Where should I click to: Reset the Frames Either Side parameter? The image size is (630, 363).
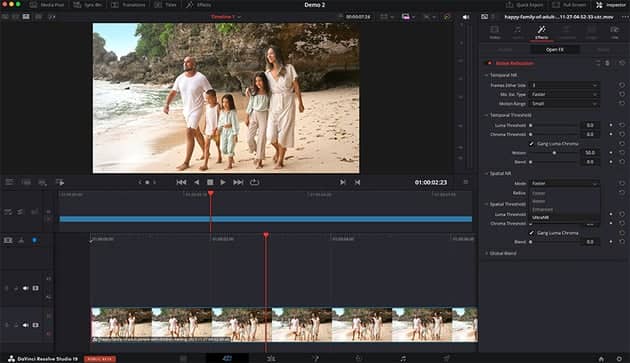pyautogui.click(x=622, y=85)
